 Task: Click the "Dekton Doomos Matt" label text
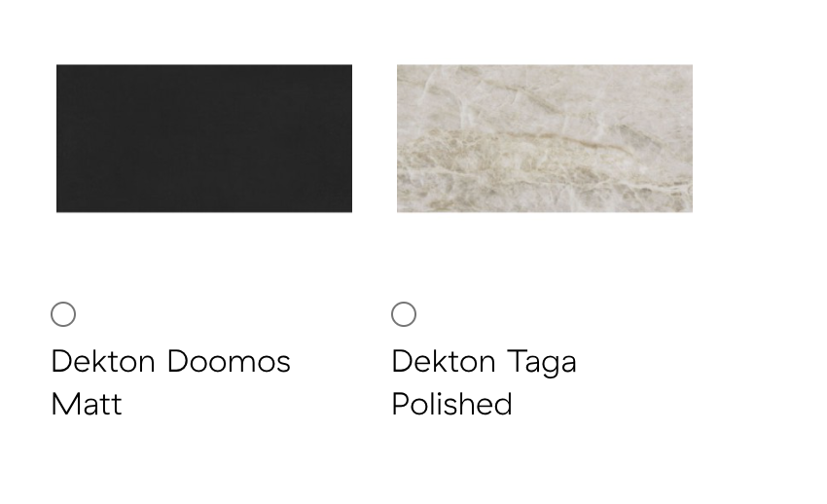[170, 382]
